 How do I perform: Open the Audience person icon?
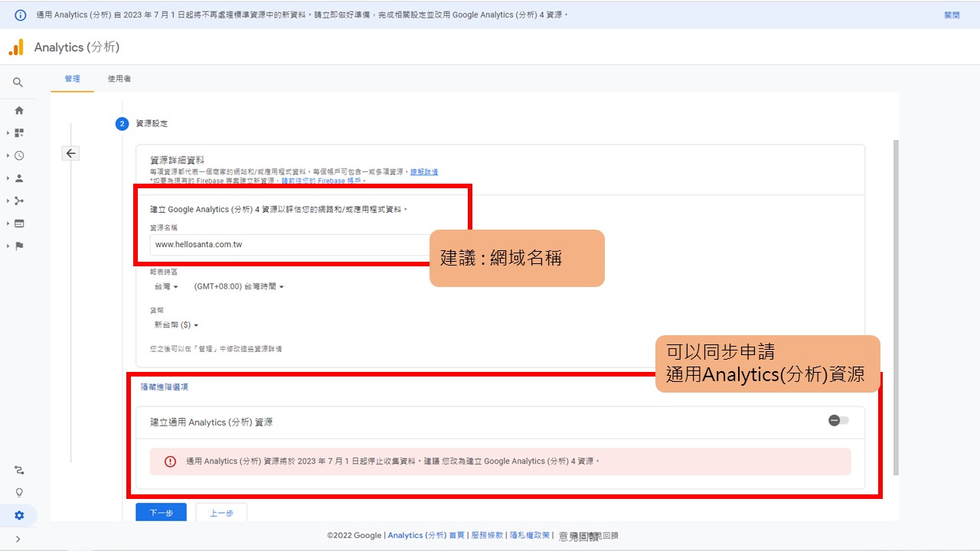(x=19, y=178)
